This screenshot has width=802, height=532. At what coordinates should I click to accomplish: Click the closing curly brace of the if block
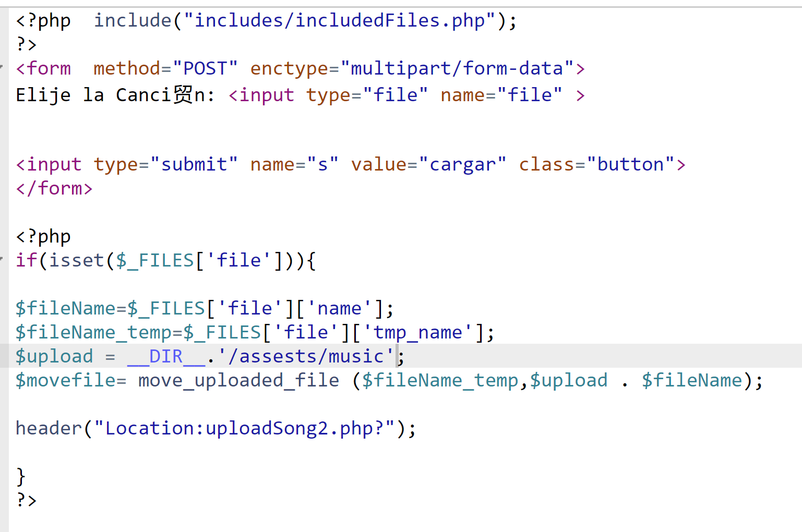click(21, 477)
